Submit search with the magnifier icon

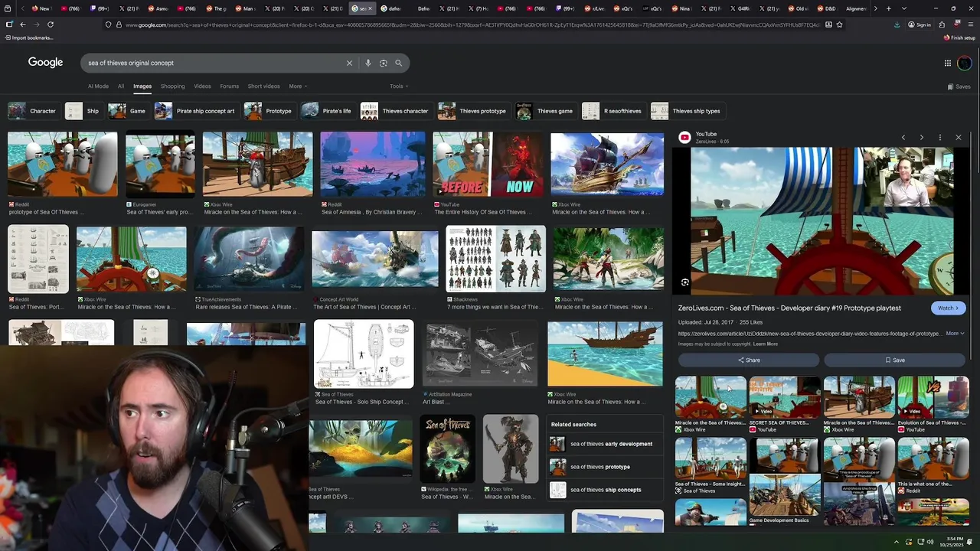click(398, 63)
